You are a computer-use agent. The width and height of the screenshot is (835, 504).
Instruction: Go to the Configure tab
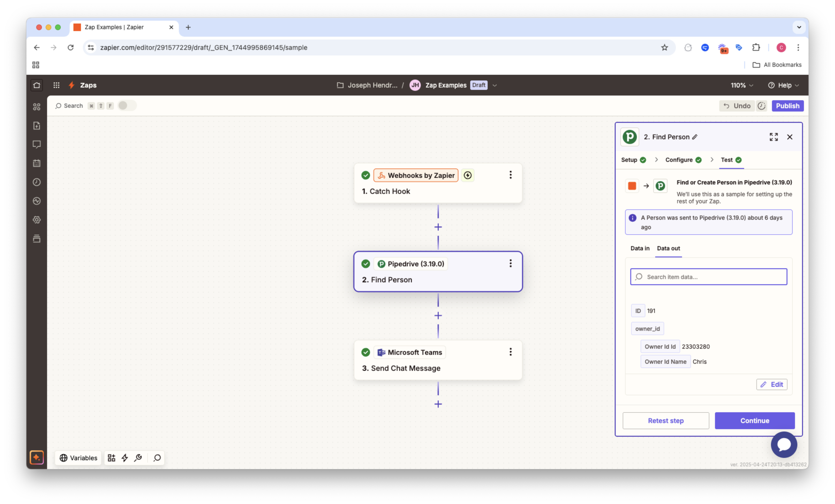coord(679,160)
